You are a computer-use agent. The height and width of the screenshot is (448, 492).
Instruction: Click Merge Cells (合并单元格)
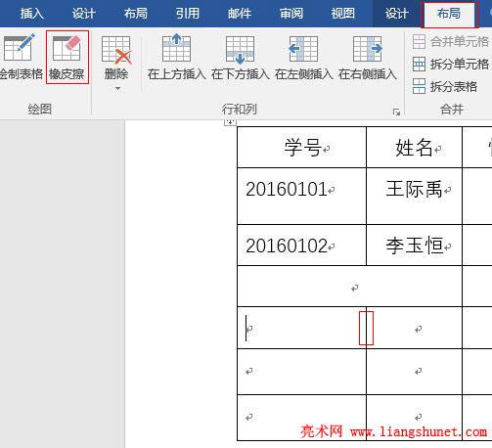click(451, 42)
